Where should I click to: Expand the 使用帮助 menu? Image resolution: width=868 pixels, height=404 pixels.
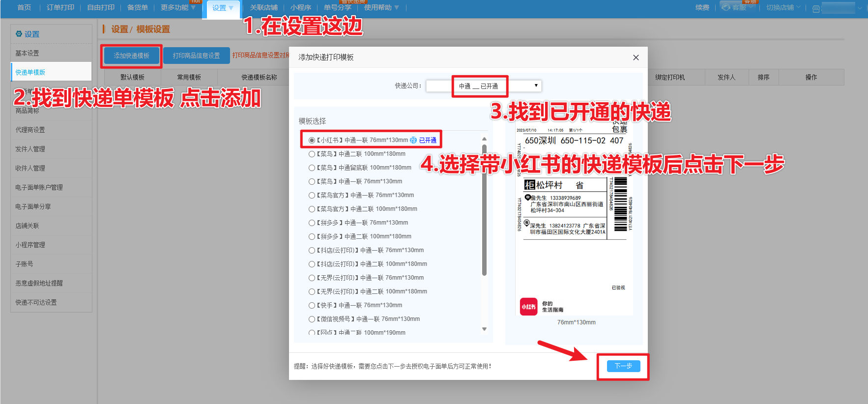tap(381, 7)
